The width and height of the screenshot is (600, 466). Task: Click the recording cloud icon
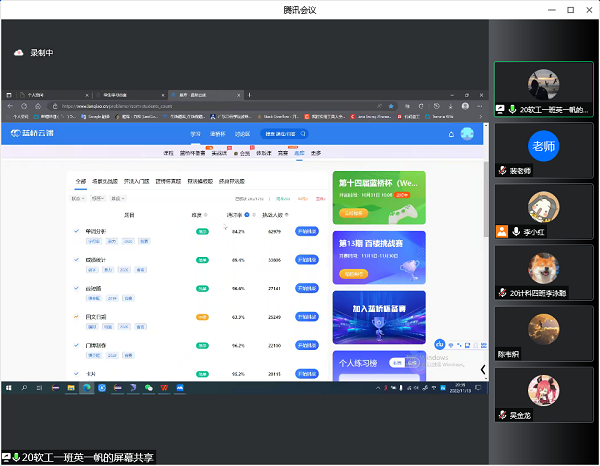[18, 53]
